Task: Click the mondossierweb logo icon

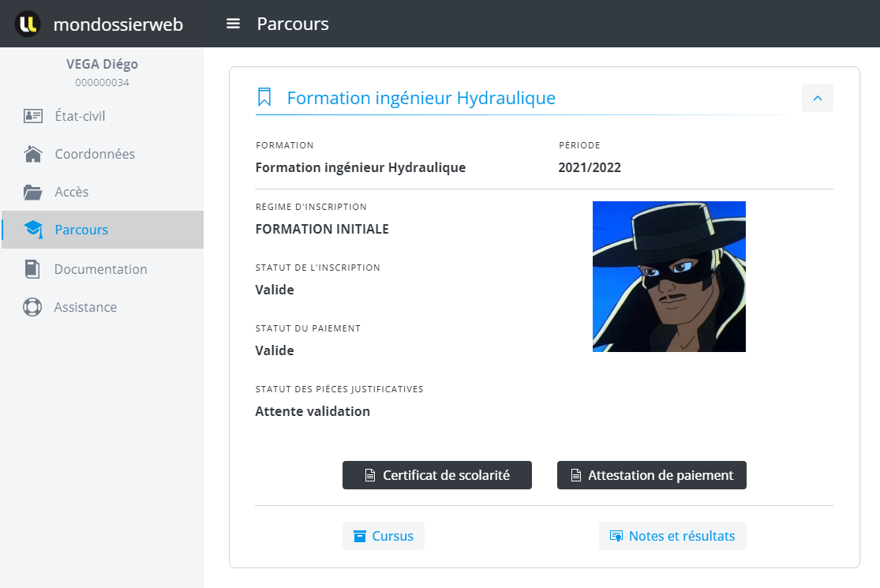Action: 28,24
